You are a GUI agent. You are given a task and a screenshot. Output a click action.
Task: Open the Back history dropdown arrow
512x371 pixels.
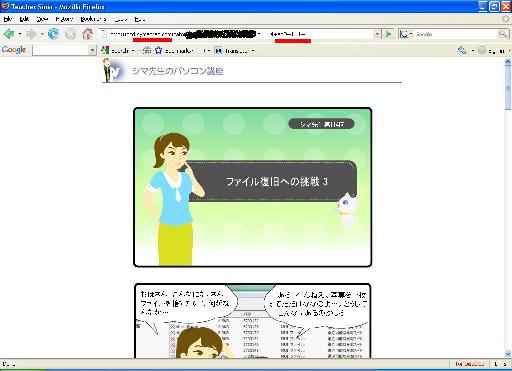point(20,34)
